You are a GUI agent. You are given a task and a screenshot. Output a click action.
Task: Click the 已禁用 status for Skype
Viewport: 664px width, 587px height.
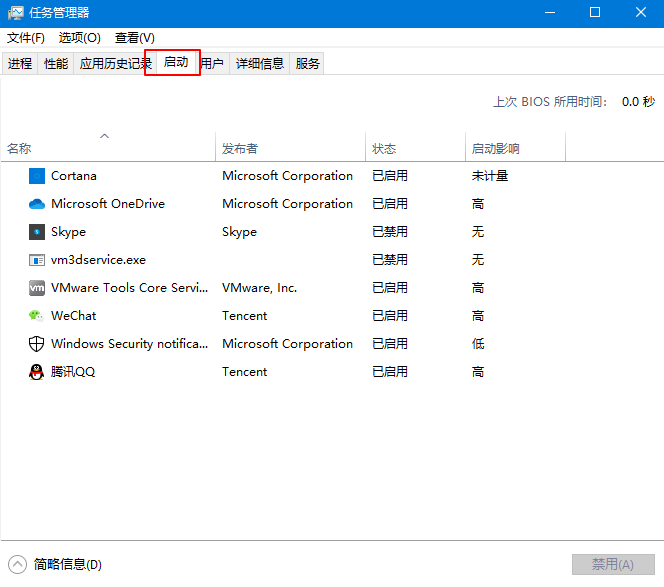pyautogui.click(x=390, y=232)
